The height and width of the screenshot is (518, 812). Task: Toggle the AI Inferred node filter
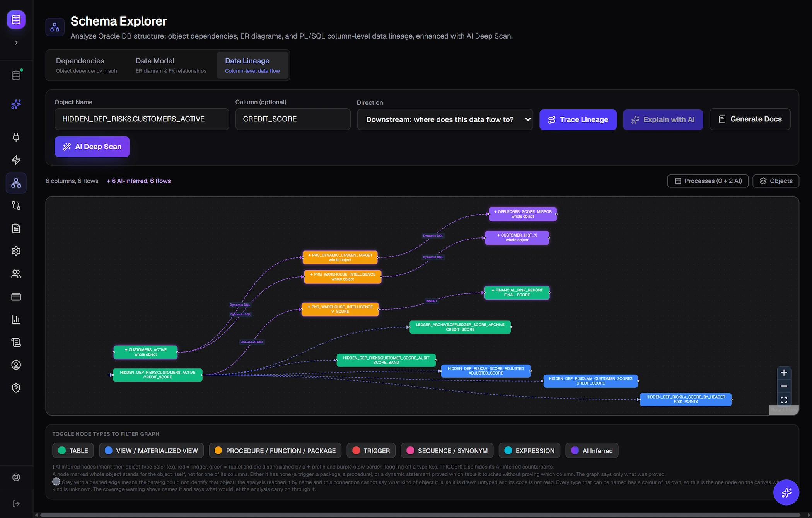tap(592, 451)
